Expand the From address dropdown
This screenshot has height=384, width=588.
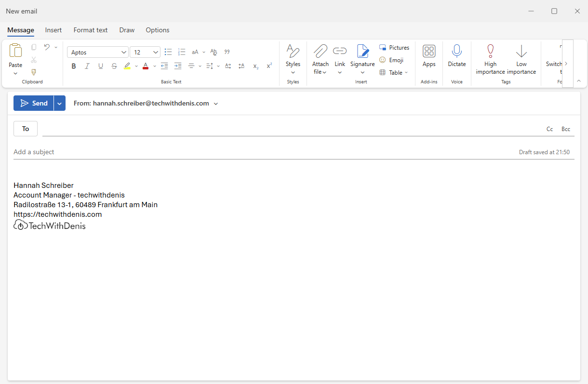click(216, 104)
